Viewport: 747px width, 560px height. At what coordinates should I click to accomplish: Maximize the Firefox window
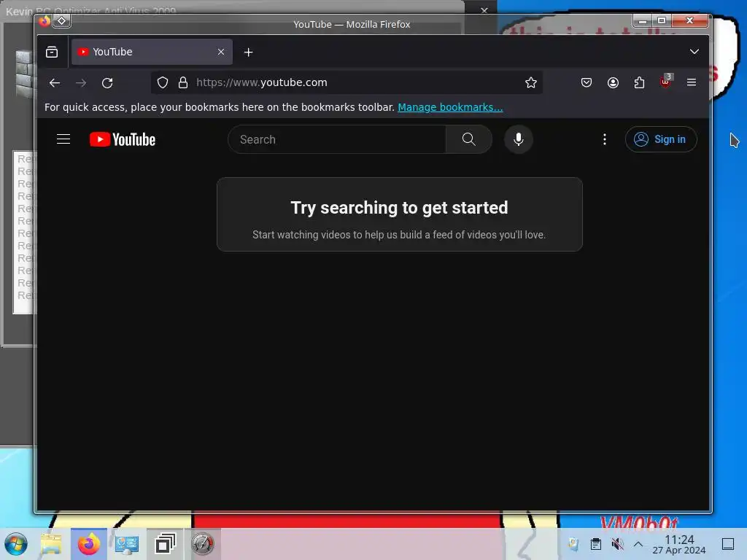click(x=662, y=21)
